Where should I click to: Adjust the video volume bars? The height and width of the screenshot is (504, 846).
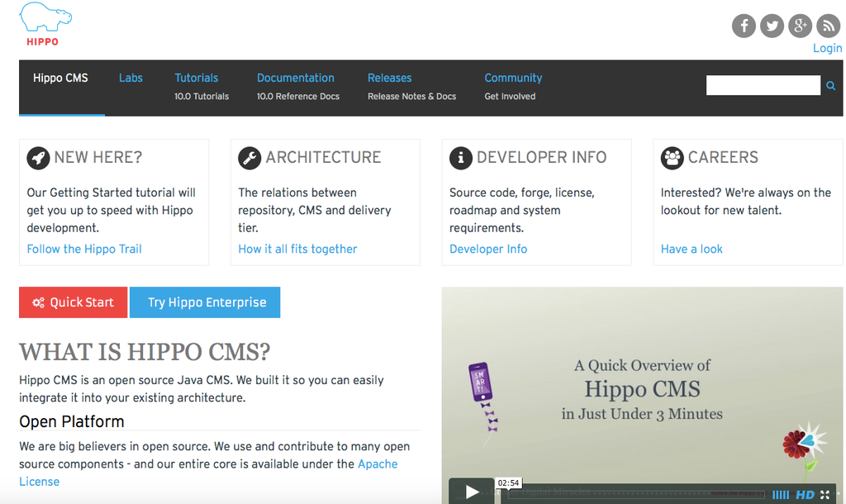781,495
